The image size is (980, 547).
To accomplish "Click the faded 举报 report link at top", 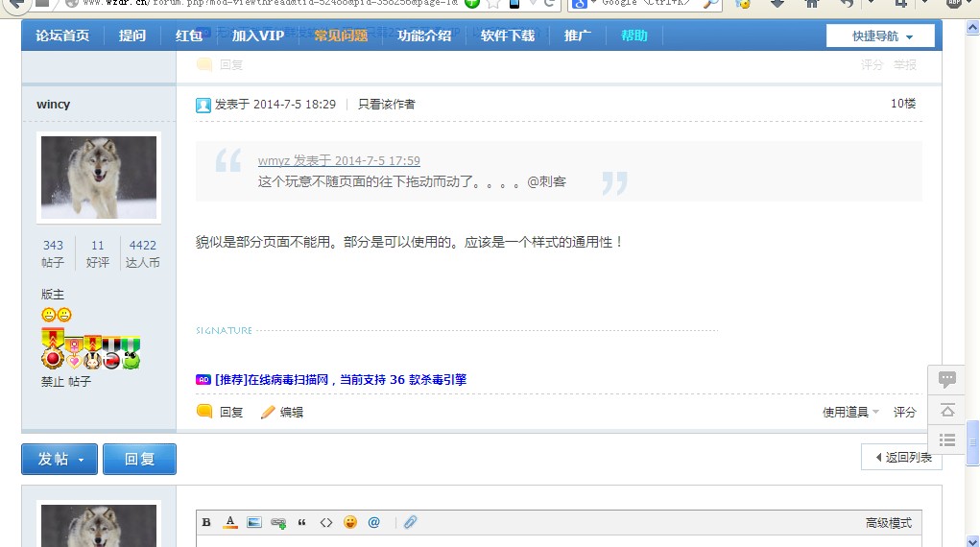I will pos(904,64).
